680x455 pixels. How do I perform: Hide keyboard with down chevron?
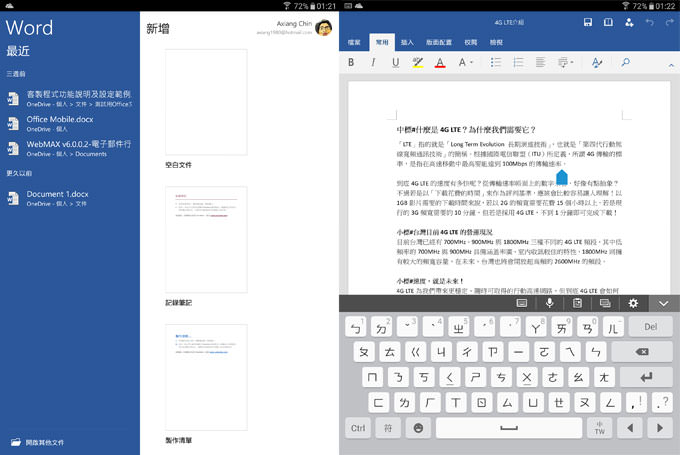pyautogui.click(x=664, y=304)
